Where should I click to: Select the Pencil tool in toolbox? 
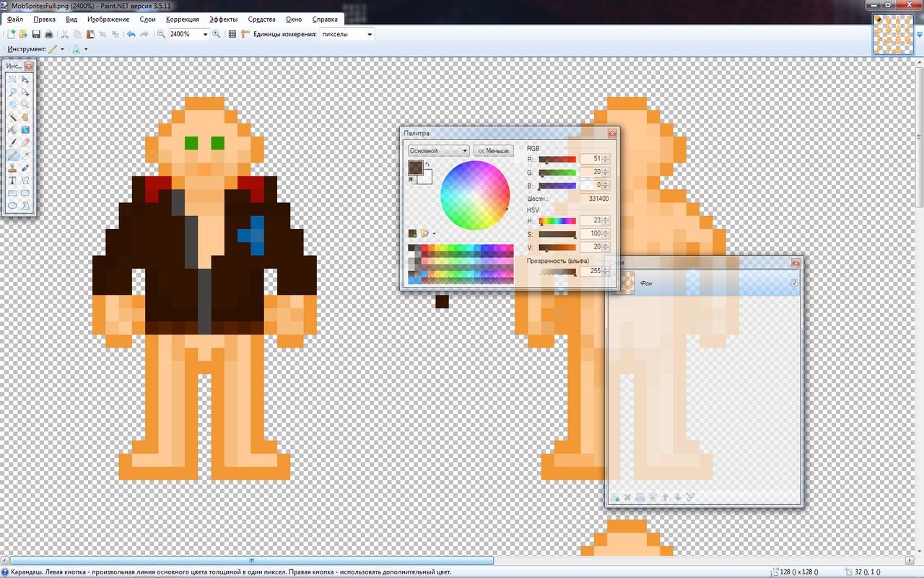click(x=13, y=155)
